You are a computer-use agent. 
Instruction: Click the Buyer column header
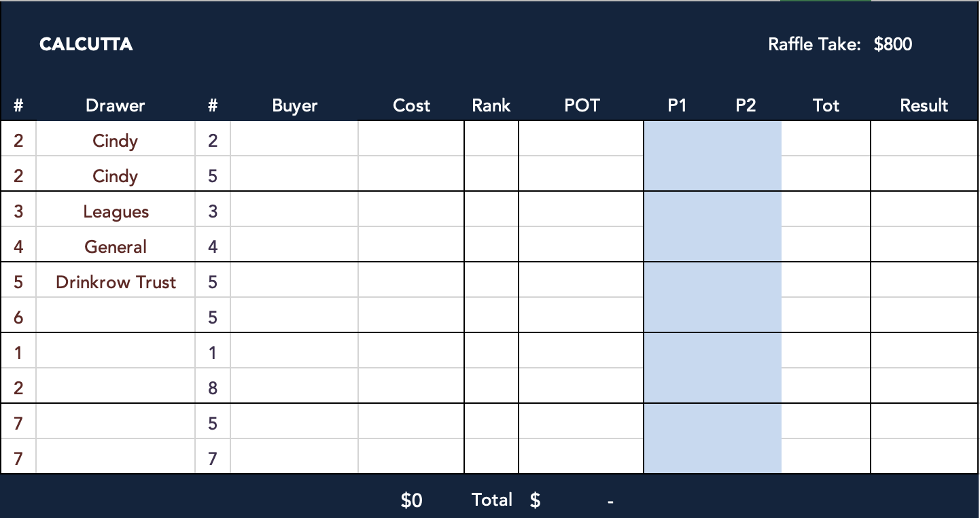point(294,105)
